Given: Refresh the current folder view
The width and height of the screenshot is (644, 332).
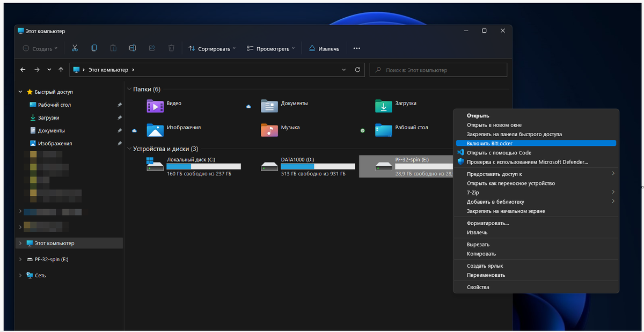Looking at the screenshot, I should (358, 70).
